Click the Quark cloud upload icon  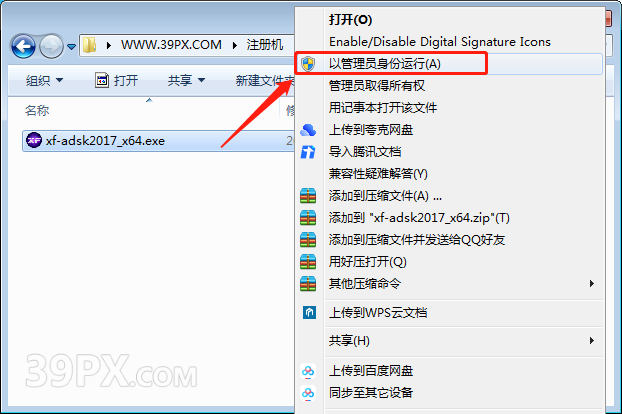tap(308, 130)
